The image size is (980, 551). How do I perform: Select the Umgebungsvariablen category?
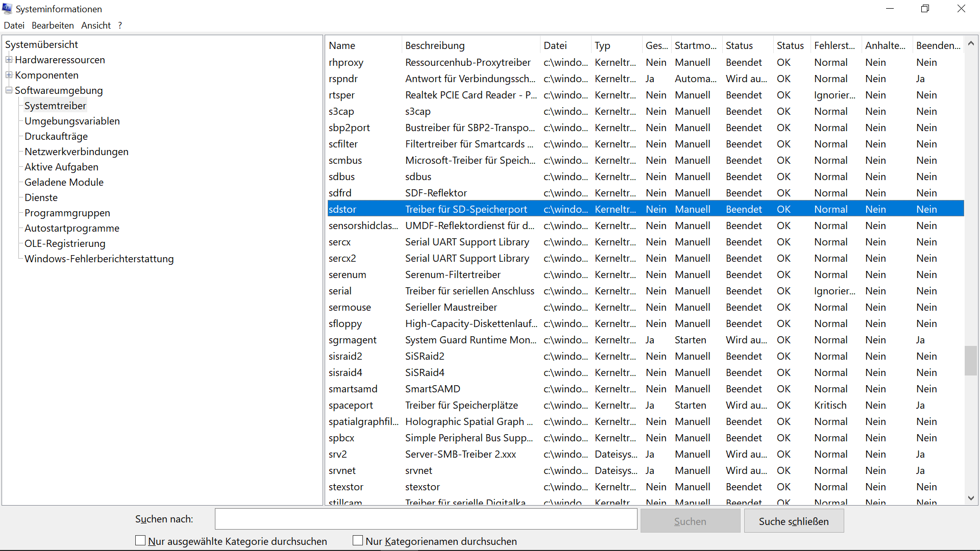(x=72, y=121)
